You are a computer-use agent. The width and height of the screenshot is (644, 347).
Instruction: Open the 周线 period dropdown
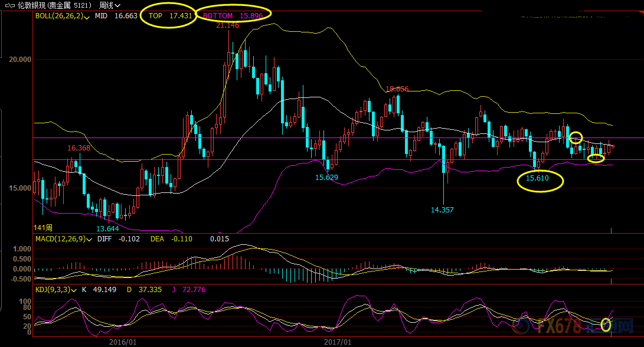(x=110, y=5)
